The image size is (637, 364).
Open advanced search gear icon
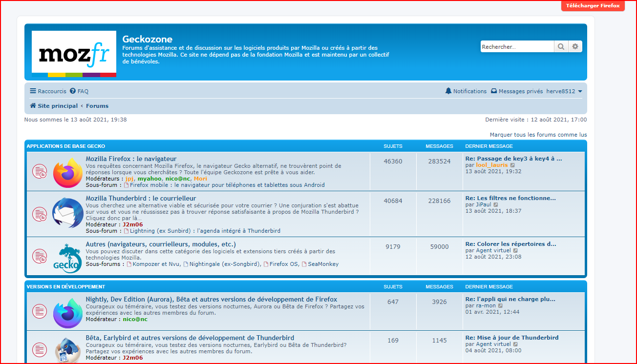(575, 47)
